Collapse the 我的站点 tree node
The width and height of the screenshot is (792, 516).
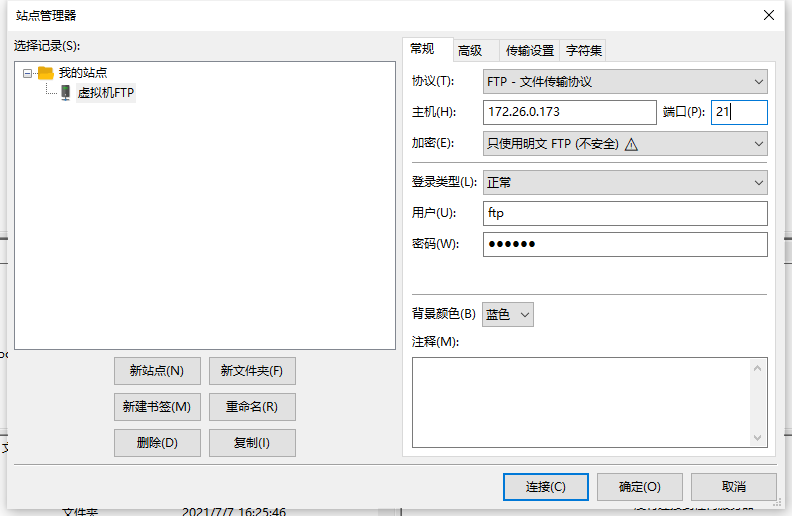(x=27, y=74)
